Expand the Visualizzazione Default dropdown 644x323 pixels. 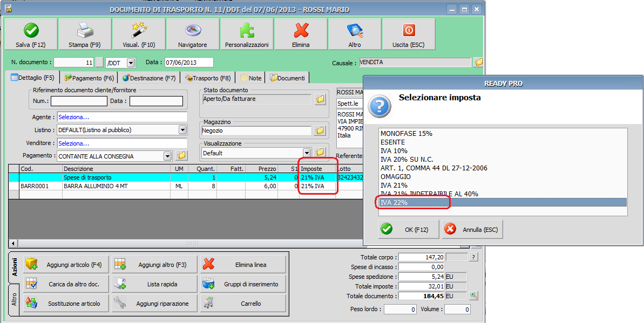(x=307, y=153)
